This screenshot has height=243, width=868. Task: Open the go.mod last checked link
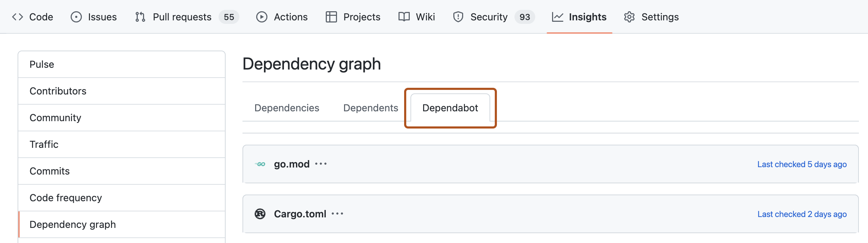[x=802, y=164]
